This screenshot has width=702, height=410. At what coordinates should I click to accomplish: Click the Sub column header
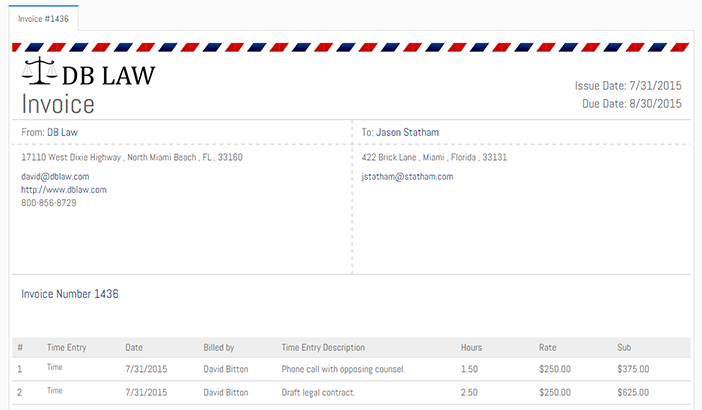[625, 348]
